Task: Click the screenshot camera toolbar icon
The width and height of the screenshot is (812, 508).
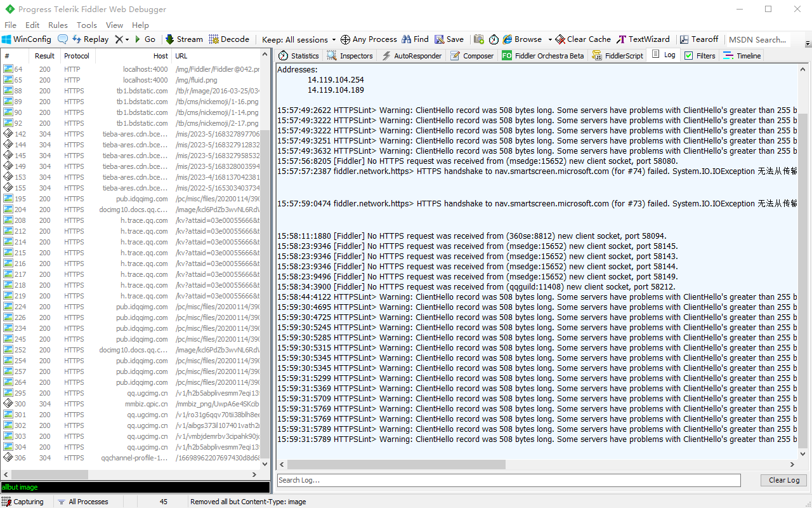Action: click(479, 39)
